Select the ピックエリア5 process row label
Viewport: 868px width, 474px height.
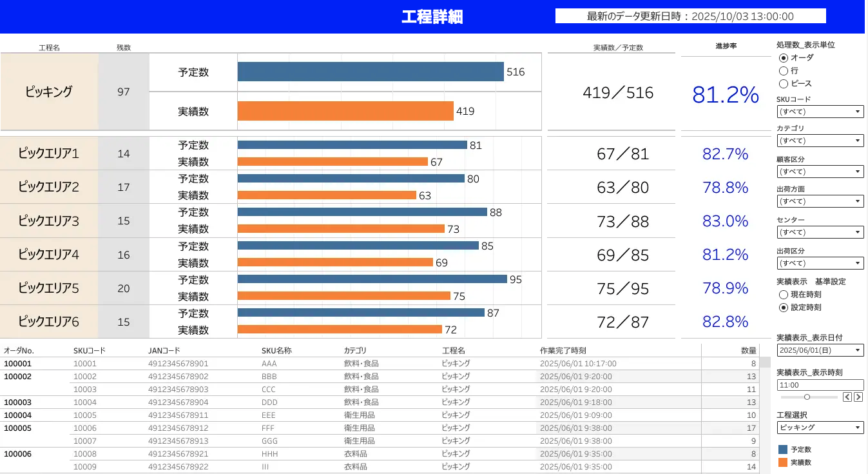click(49, 288)
